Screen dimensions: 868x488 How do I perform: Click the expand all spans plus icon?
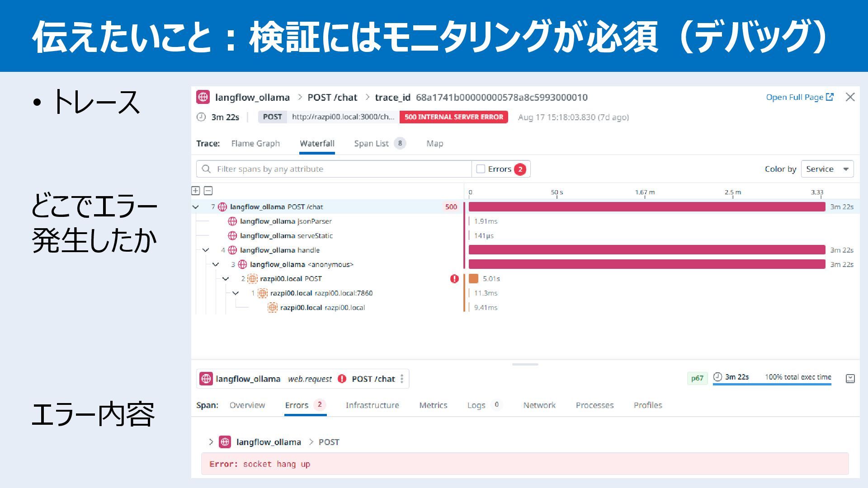(x=195, y=191)
